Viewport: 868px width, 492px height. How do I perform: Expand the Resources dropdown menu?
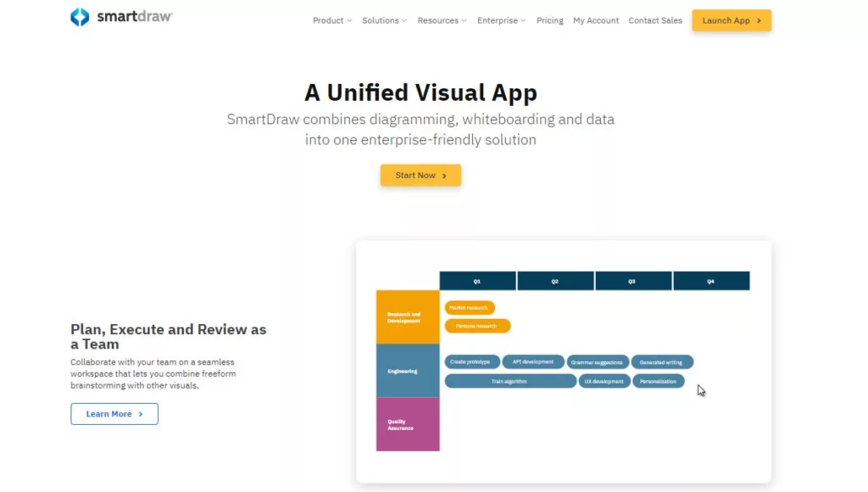[x=442, y=20]
